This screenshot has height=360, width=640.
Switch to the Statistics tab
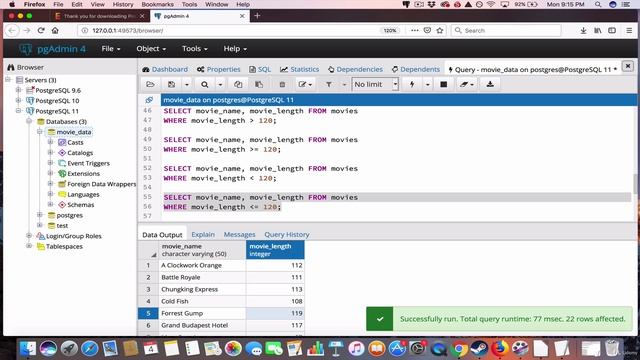point(300,69)
